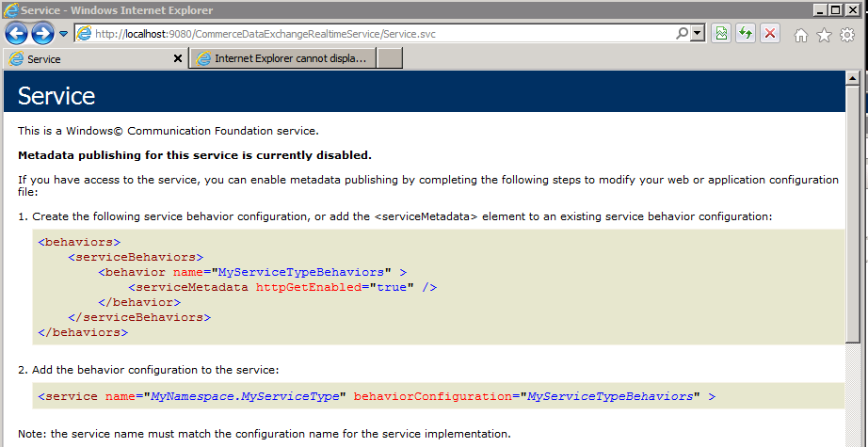Expand the address bar autocomplete dropdown
The width and height of the screenshot is (868, 447).
click(x=697, y=34)
